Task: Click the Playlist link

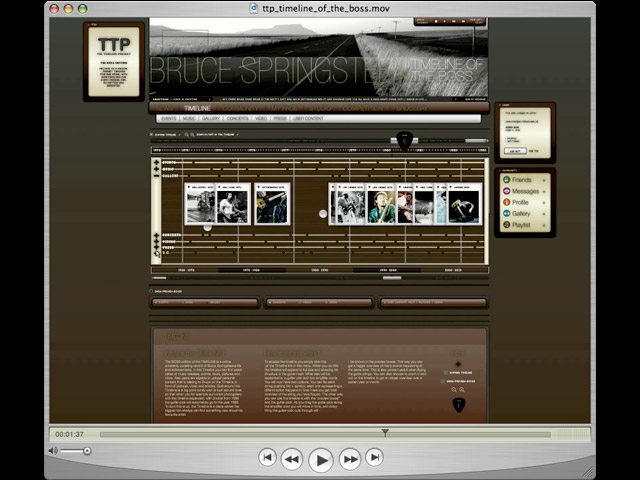Action: (521, 225)
